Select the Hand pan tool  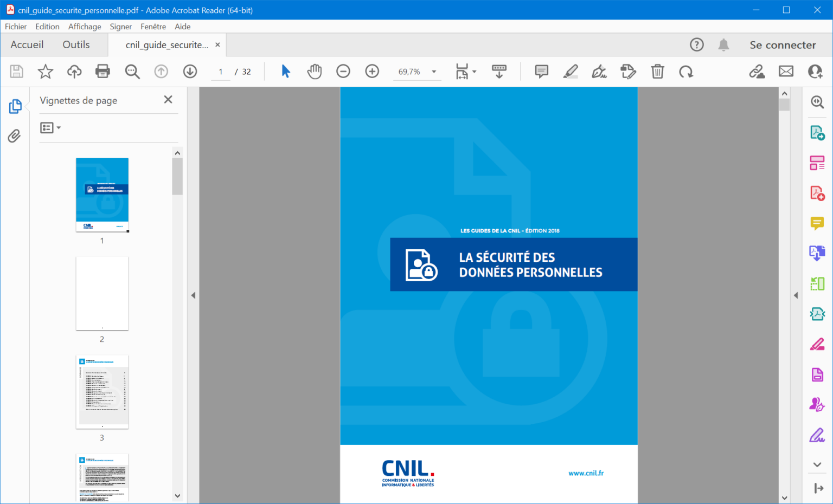pos(315,72)
